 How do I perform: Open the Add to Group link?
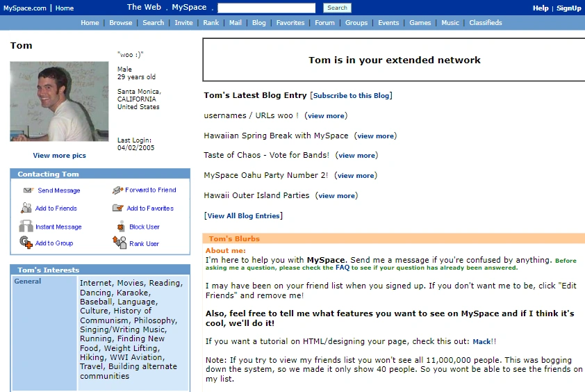tap(54, 243)
